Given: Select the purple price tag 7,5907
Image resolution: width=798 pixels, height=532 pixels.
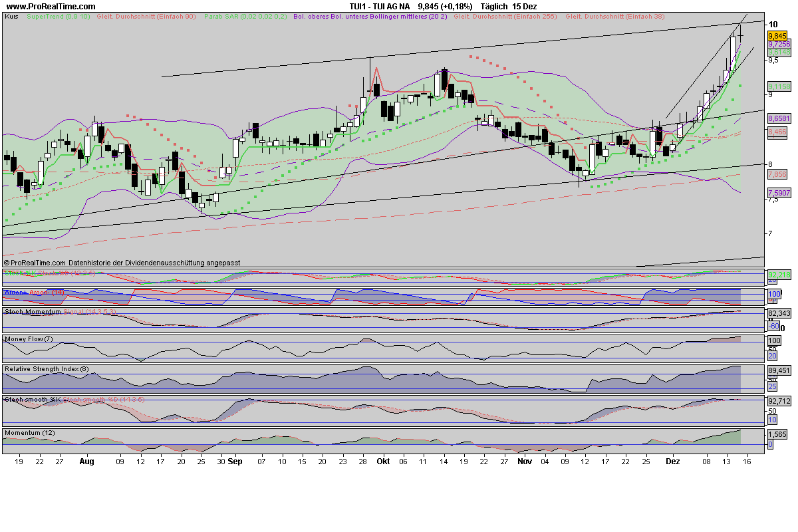Looking at the screenshot, I should click(779, 193).
